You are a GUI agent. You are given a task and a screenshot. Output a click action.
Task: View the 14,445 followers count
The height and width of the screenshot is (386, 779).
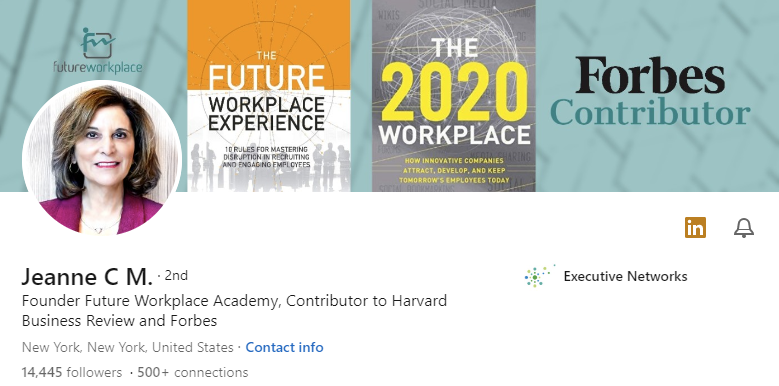pos(72,372)
